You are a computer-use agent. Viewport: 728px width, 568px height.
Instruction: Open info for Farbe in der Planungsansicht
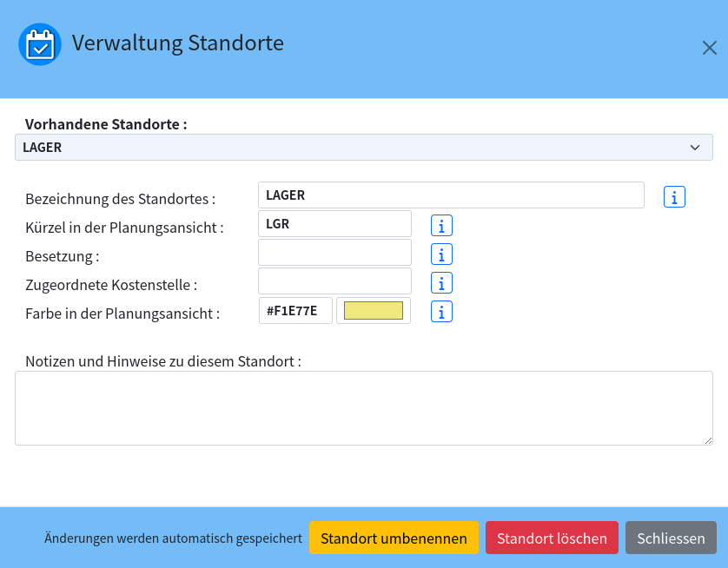tap(441, 312)
